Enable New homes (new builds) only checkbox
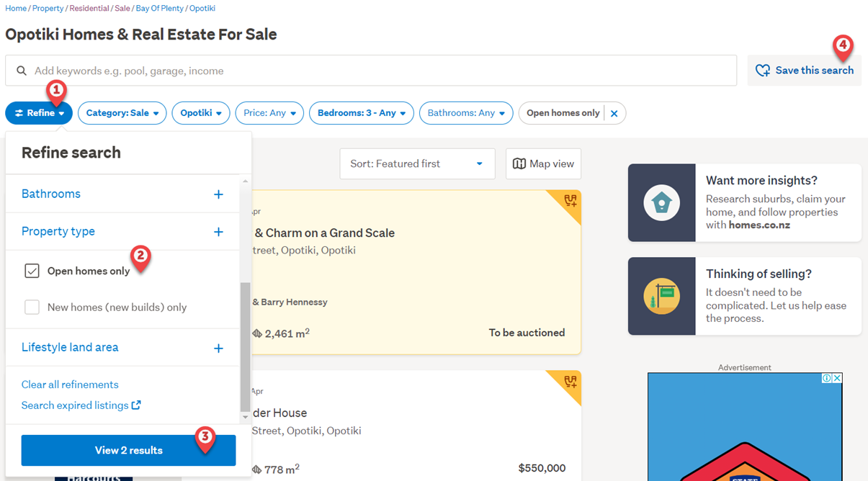Viewport: 868px width, 481px height. pyautogui.click(x=32, y=307)
